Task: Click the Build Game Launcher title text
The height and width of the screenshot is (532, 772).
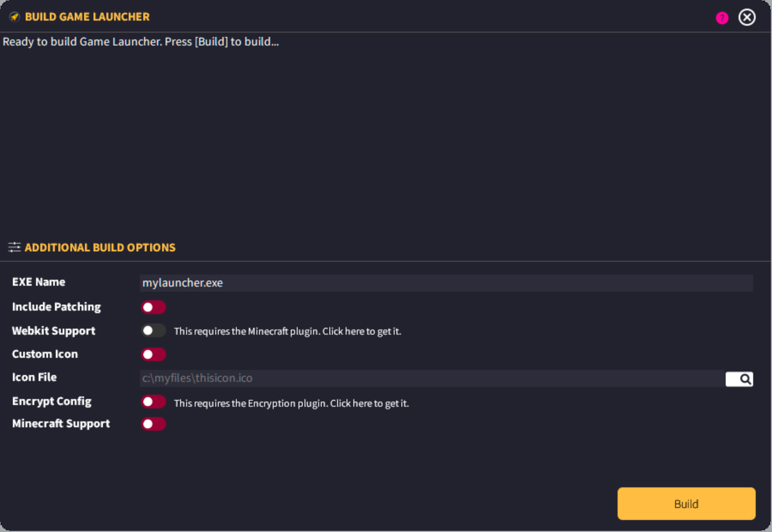Action: pyautogui.click(x=87, y=17)
